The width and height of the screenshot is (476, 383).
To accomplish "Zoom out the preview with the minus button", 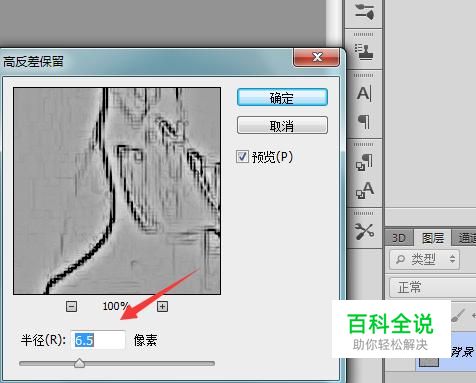I will click(71, 306).
